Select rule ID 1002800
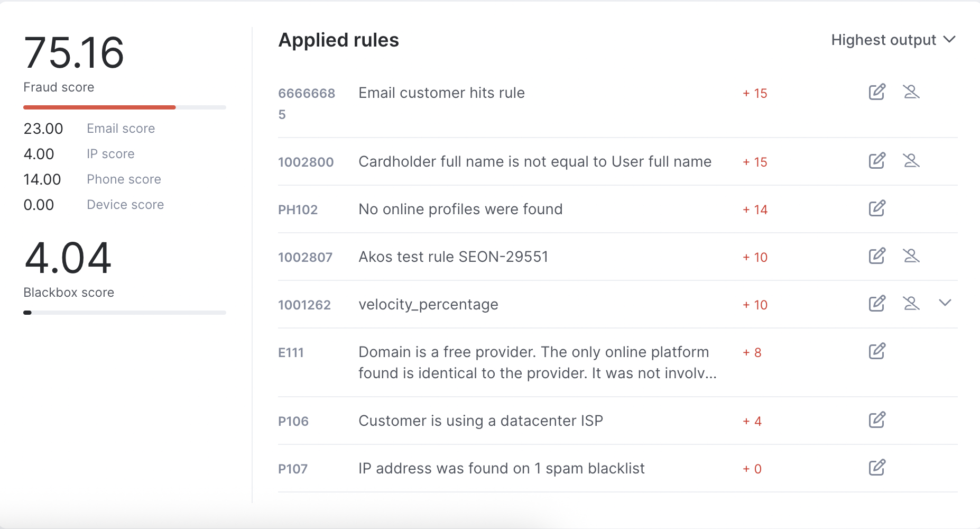The height and width of the screenshot is (529, 980). pos(306,162)
